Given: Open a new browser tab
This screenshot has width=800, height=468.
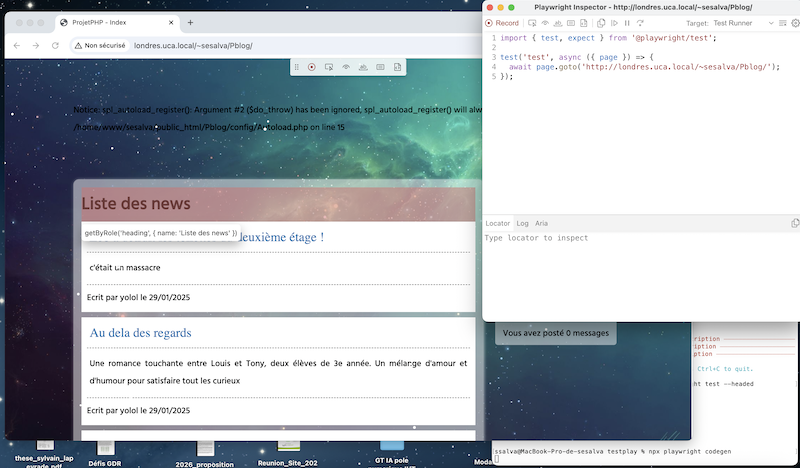Looking at the screenshot, I should 190,22.
